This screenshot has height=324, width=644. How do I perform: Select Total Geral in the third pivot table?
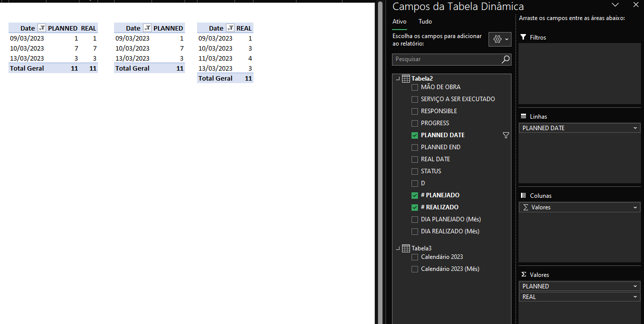(215, 78)
